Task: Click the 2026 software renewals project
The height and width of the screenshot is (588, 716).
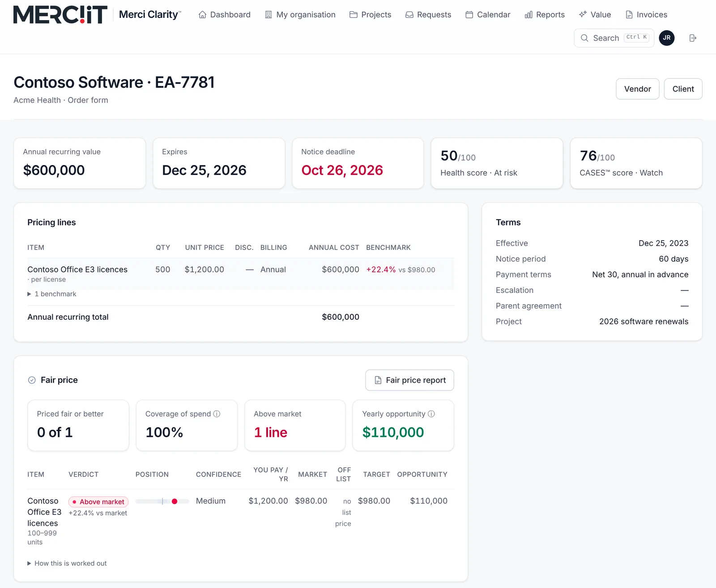Action: (644, 321)
